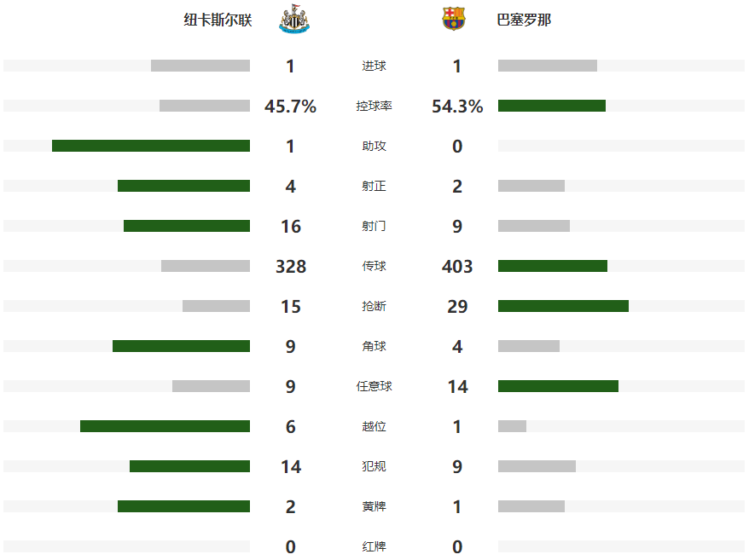The image size is (749, 560).
Task: Click the 进球 row label
Action: point(374,66)
